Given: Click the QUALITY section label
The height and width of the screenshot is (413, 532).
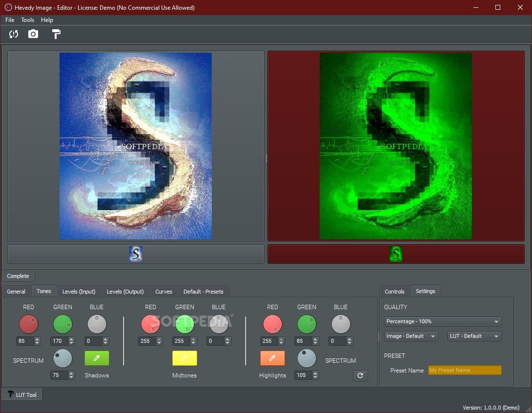Looking at the screenshot, I should [395, 307].
